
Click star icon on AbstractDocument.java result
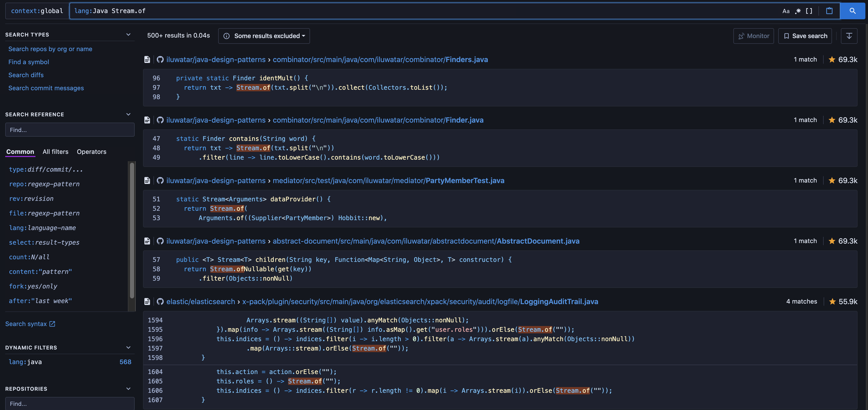pyautogui.click(x=832, y=241)
